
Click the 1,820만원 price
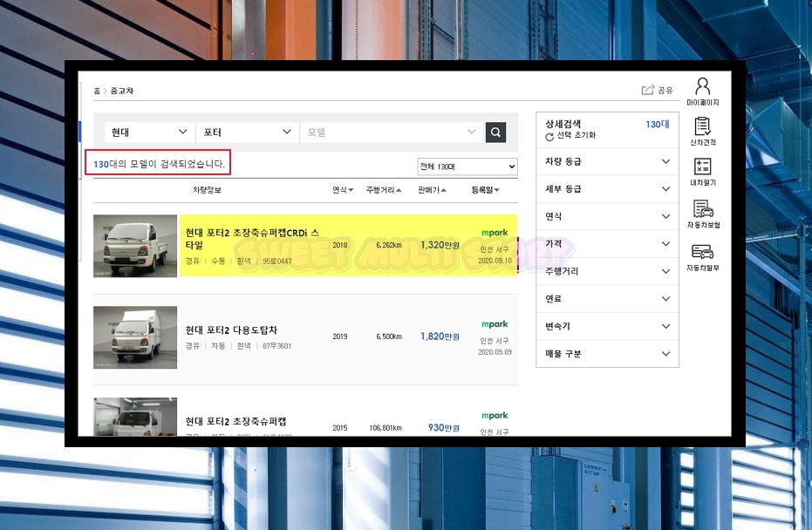click(x=440, y=336)
